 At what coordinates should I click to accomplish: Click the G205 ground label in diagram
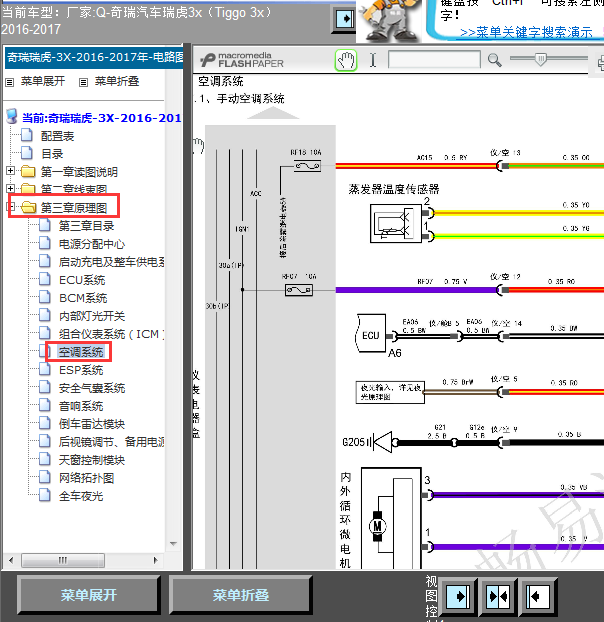(x=354, y=442)
